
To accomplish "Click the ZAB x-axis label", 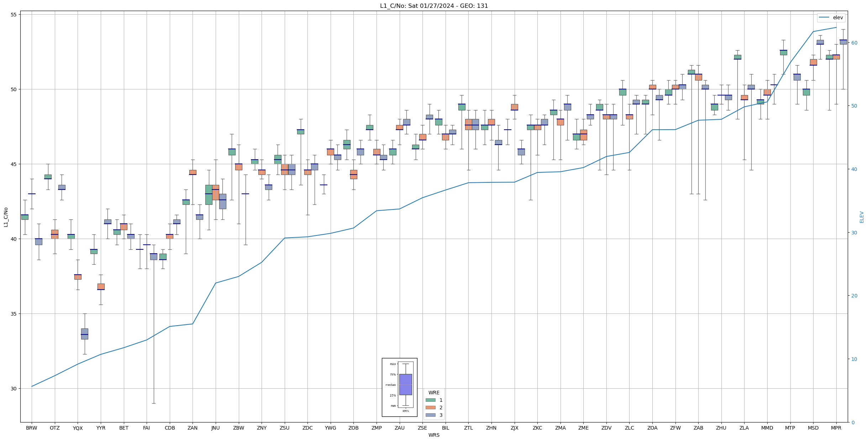I will tap(698, 428).
